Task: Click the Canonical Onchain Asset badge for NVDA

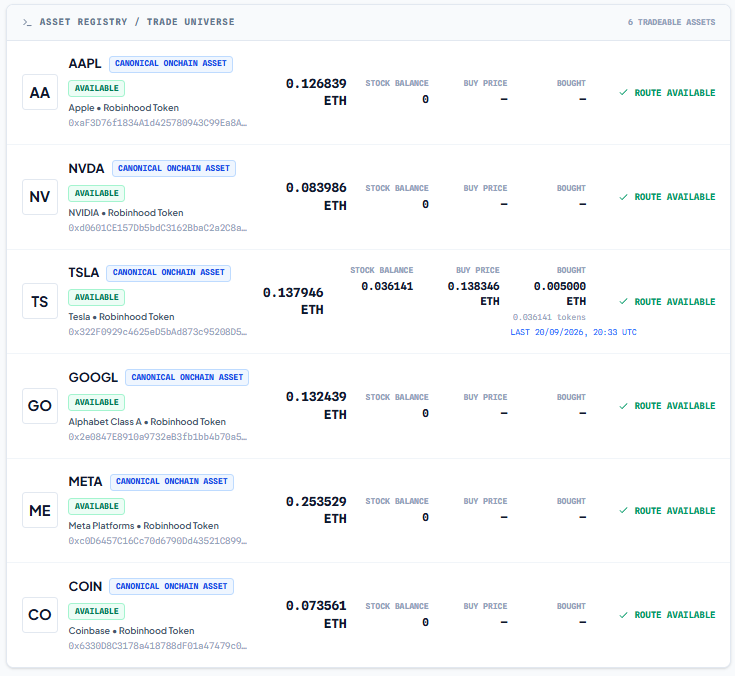Action: 174,168
